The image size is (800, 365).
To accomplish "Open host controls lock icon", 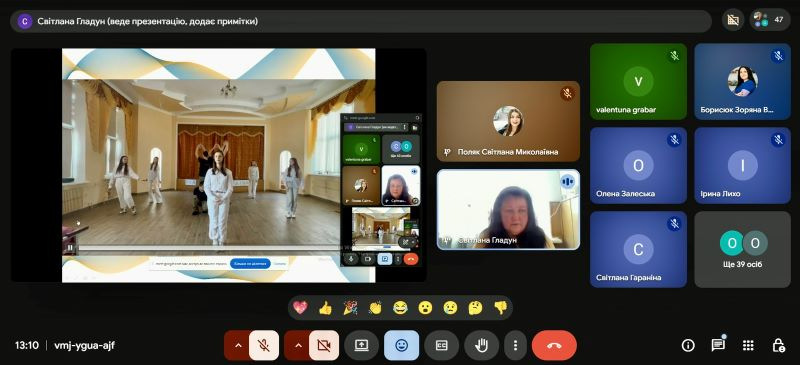I will click(778, 346).
